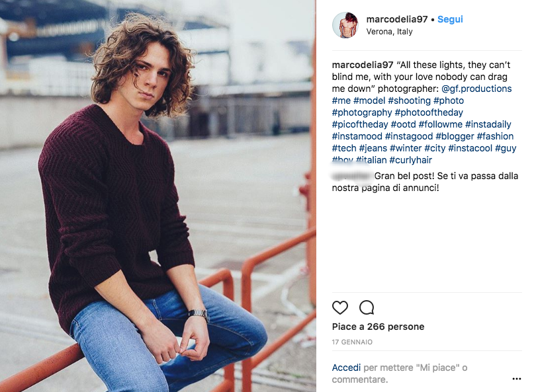536x392 pixels.
Task: Click the Segui follow button
Action: [450, 20]
